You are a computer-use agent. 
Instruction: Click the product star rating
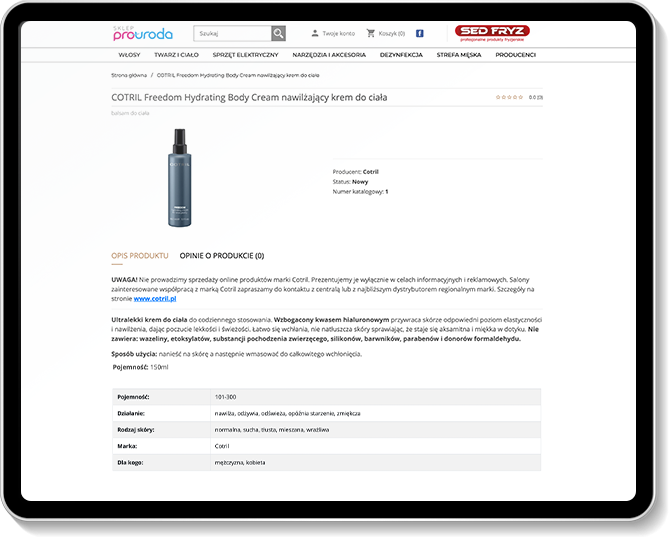tap(510, 97)
